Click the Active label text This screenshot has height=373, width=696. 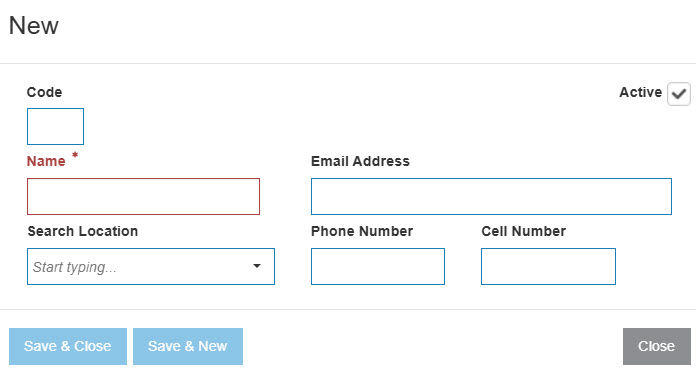coord(641,92)
